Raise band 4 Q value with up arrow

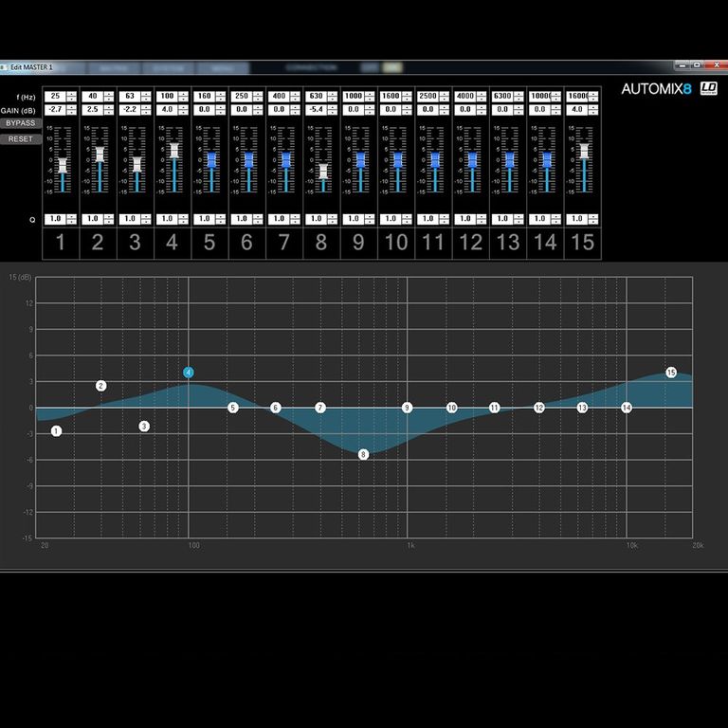(184, 216)
